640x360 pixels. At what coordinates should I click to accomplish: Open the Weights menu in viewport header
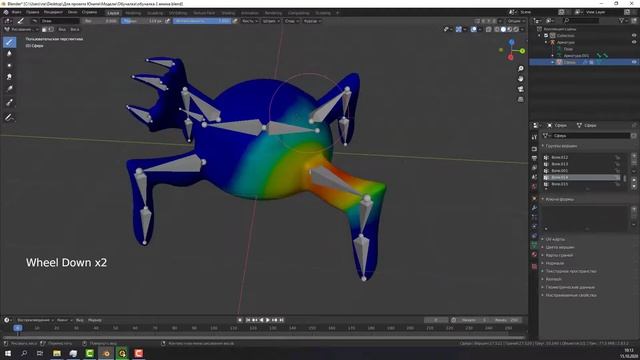75,29
